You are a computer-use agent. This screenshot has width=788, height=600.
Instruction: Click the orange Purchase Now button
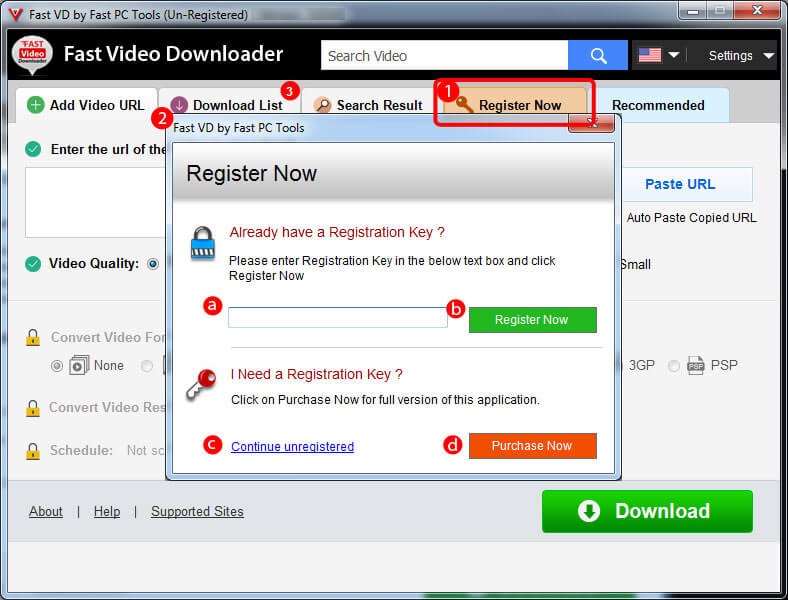point(533,446)
